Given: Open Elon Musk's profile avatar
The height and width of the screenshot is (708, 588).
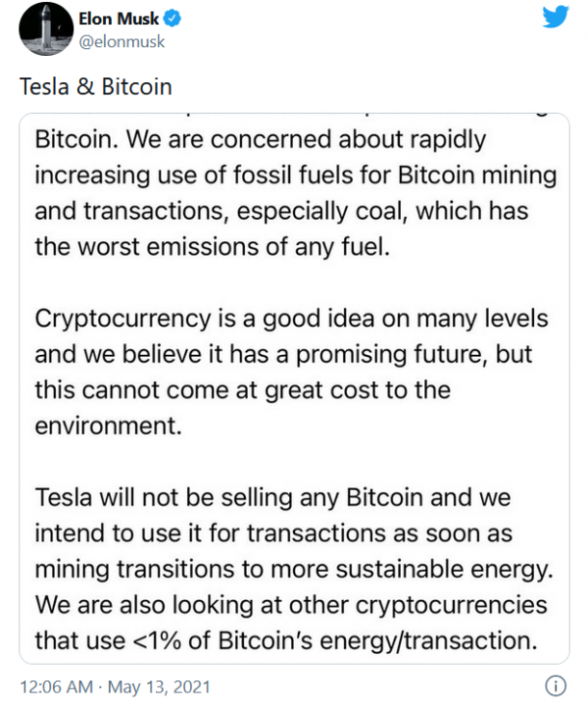Looking at the screenshot, I should coord(46,28).
